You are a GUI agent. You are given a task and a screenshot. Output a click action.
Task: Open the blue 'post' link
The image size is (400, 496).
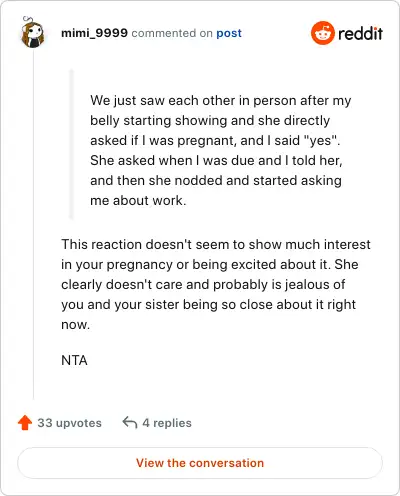click(229, 33)
